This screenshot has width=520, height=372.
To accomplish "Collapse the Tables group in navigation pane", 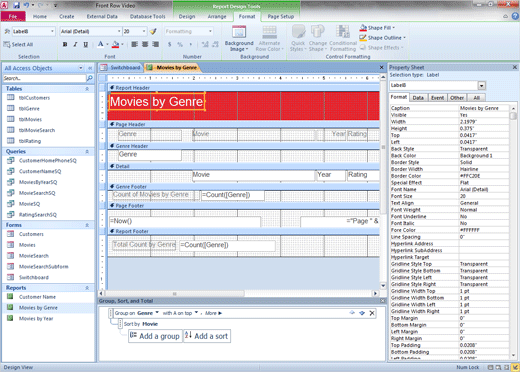I will (87, 89).
